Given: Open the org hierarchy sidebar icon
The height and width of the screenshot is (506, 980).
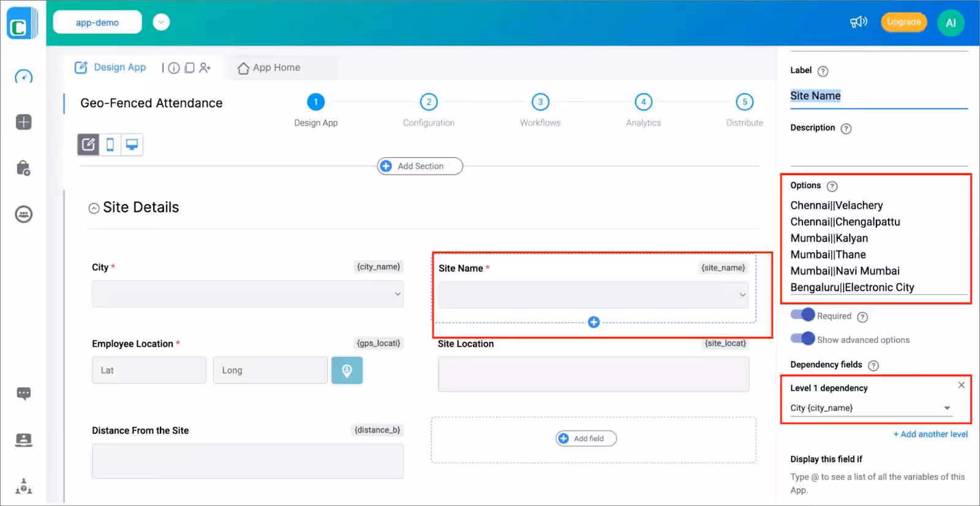Looking at the screenshot, I should 23,486.
